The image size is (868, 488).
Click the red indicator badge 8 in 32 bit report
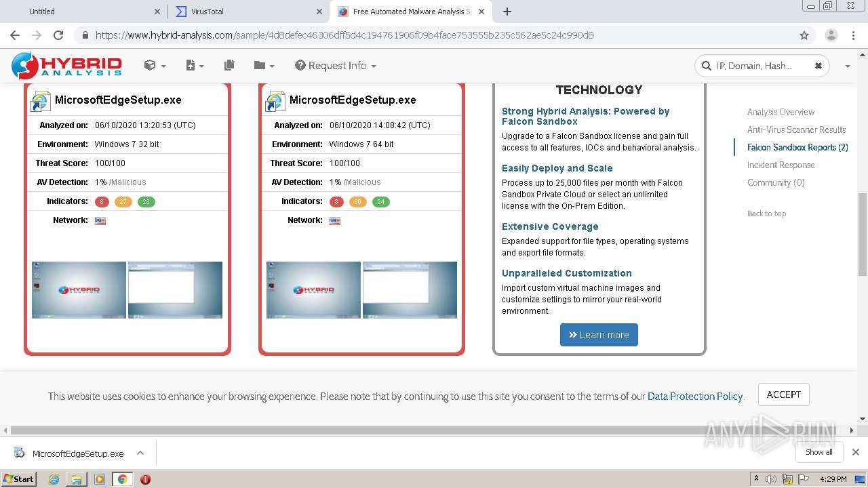[102, 201]
